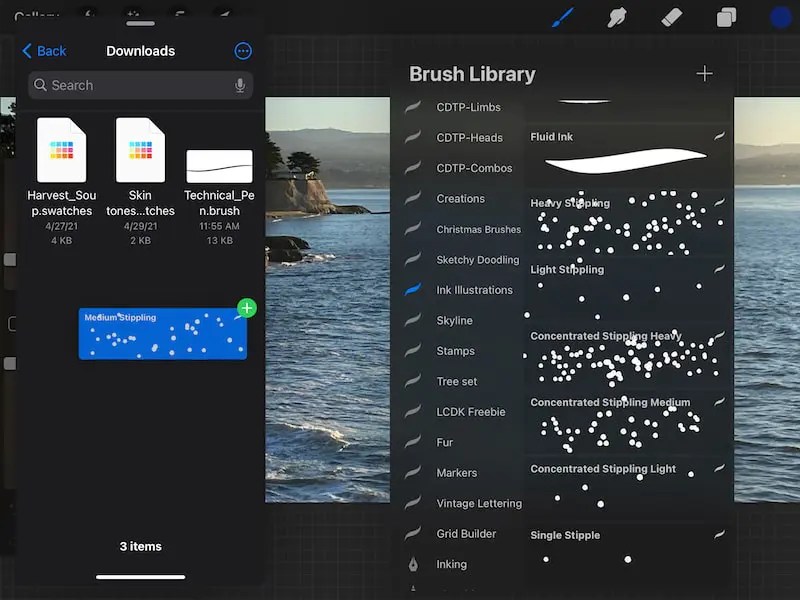The height and width of the screenshot is (600, 800).
Task: Tap the active blue Brush tool icon
Action: coord(563,17)
